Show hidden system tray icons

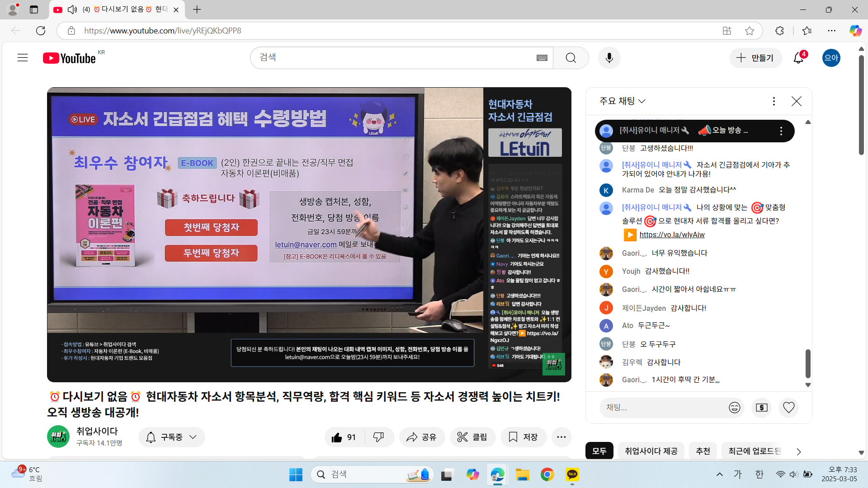tap(720, 474)
